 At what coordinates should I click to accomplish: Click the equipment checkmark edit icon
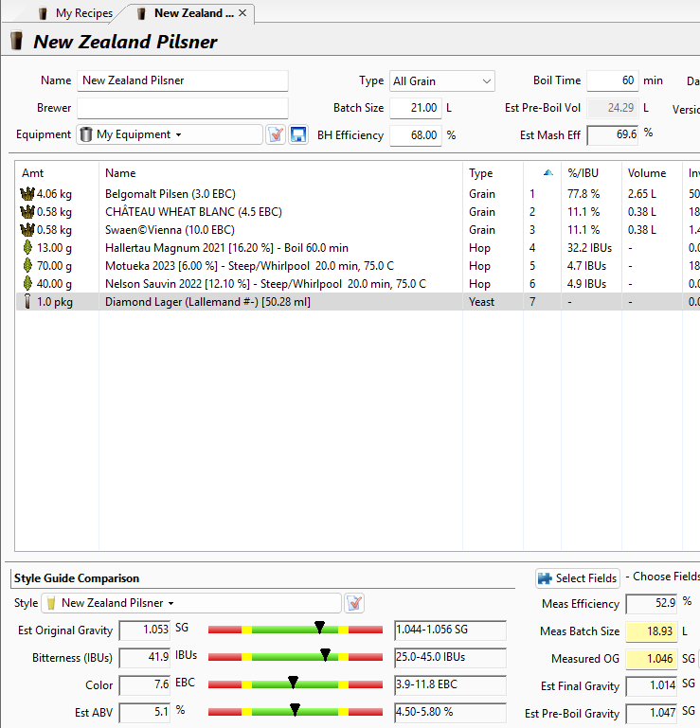tap(276, 134)
